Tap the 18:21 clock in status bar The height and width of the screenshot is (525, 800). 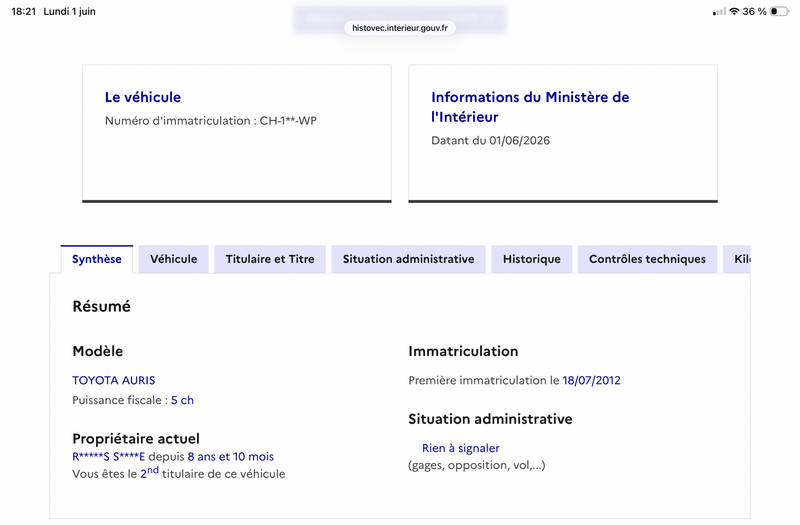point(23,11)
